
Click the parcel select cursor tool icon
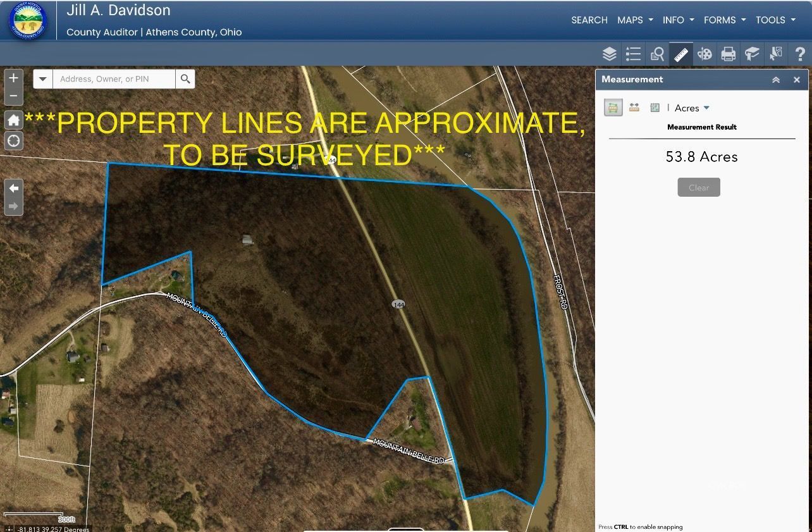click(776, 54)
